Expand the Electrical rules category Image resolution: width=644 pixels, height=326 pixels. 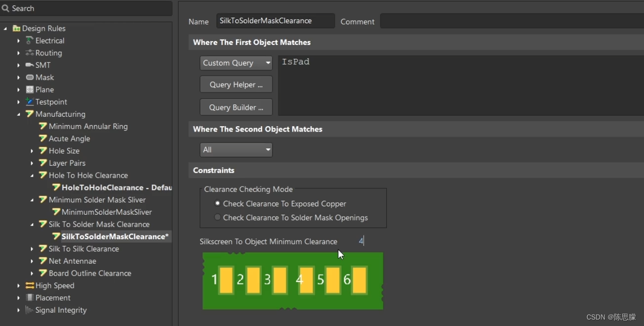click(19, 41)
